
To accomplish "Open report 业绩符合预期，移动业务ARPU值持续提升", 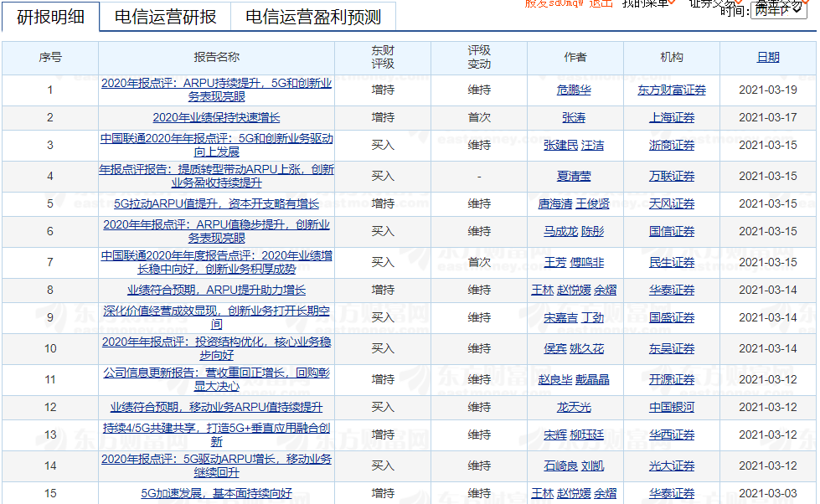I will [x=216, y=407].
